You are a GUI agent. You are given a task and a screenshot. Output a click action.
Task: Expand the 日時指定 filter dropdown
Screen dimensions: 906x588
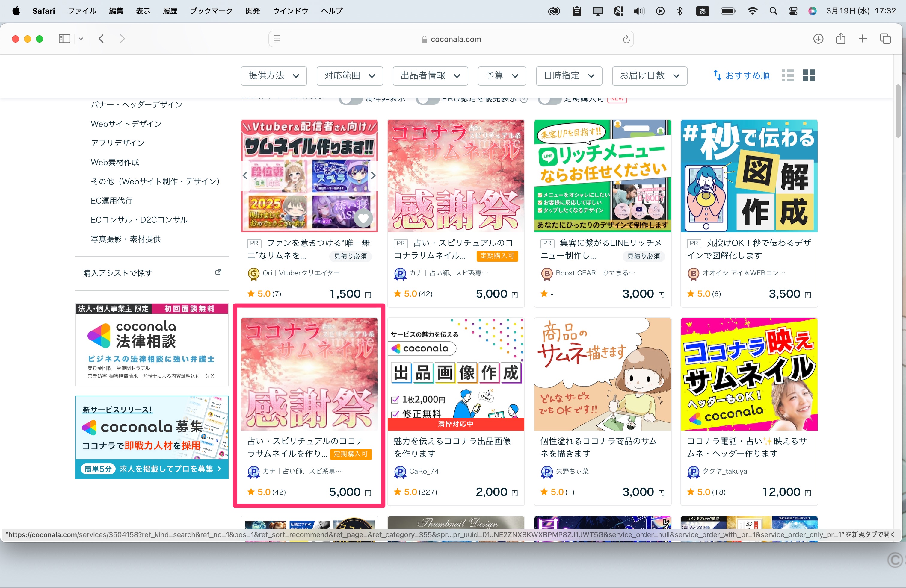569,76
